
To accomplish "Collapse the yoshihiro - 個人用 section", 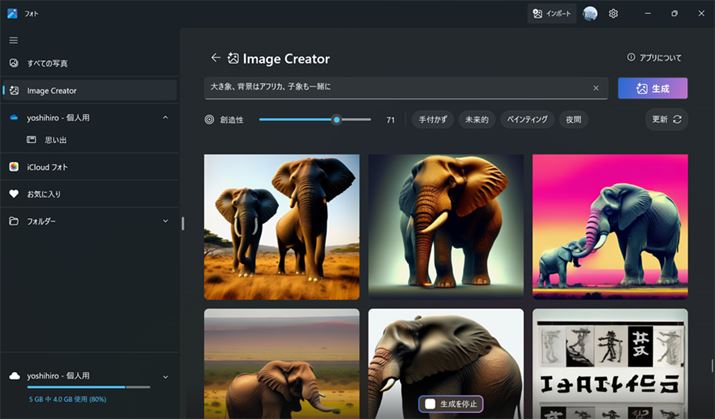I will coord(165,117).
